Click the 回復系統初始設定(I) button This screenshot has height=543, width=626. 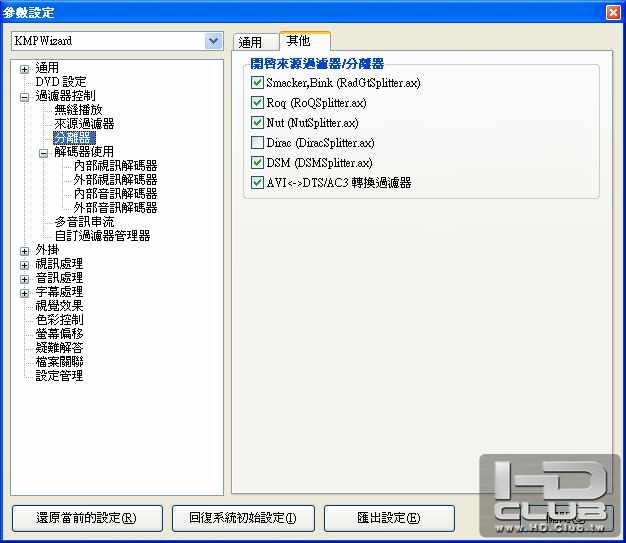tap(243, 518)
